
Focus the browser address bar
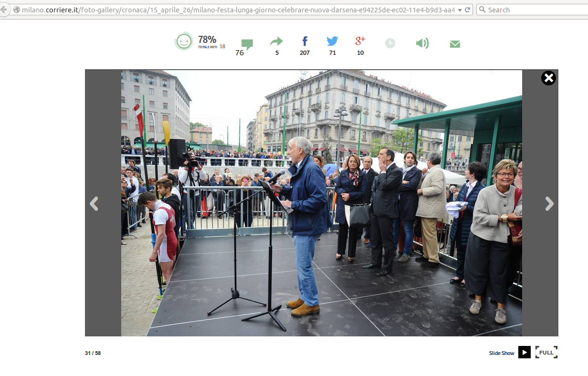point(237,10)
